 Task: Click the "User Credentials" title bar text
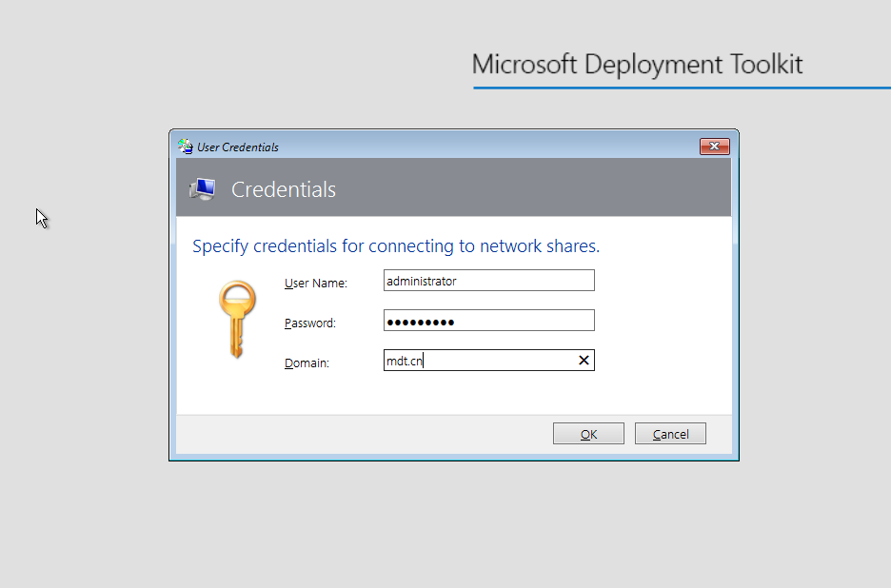(238, 147)
